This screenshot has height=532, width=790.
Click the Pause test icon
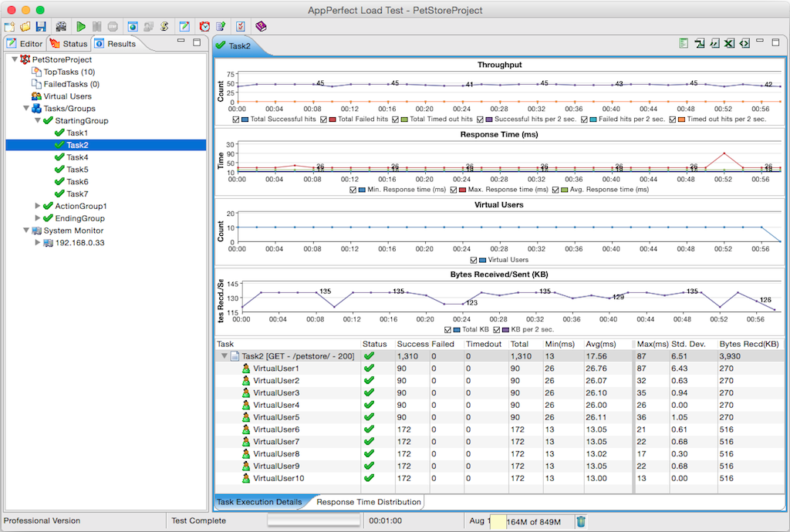(96, 27)
